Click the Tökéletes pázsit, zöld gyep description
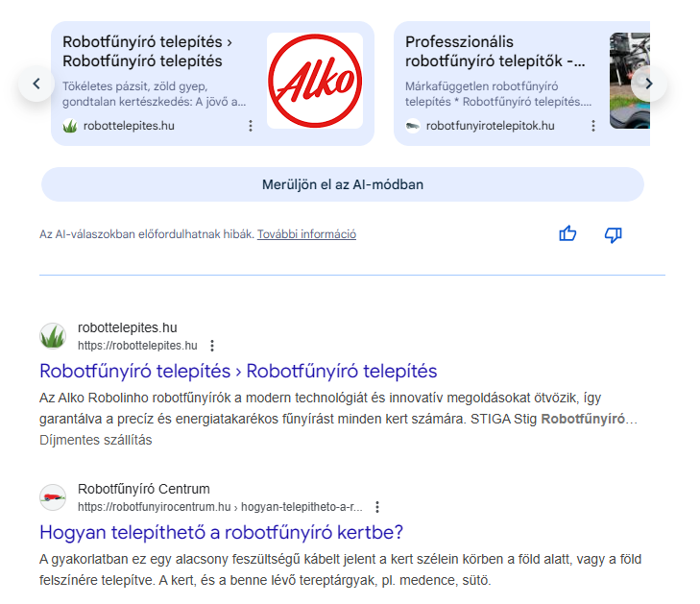 click(154, 94)
